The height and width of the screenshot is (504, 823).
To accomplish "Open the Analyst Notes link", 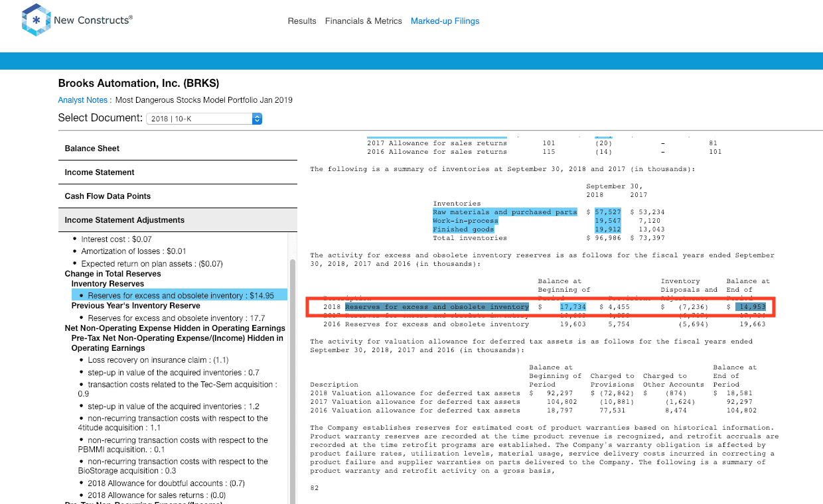I will click(83, 100).
